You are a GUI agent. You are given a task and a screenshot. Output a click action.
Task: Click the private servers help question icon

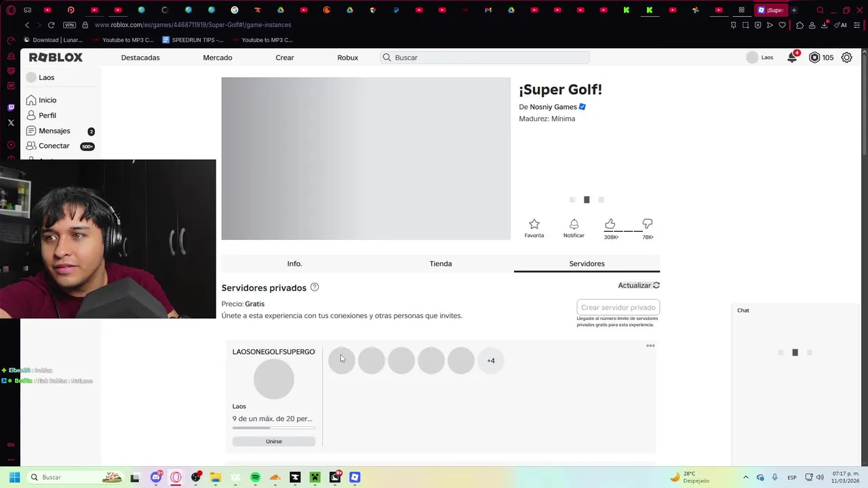click(x=315, y=287)
